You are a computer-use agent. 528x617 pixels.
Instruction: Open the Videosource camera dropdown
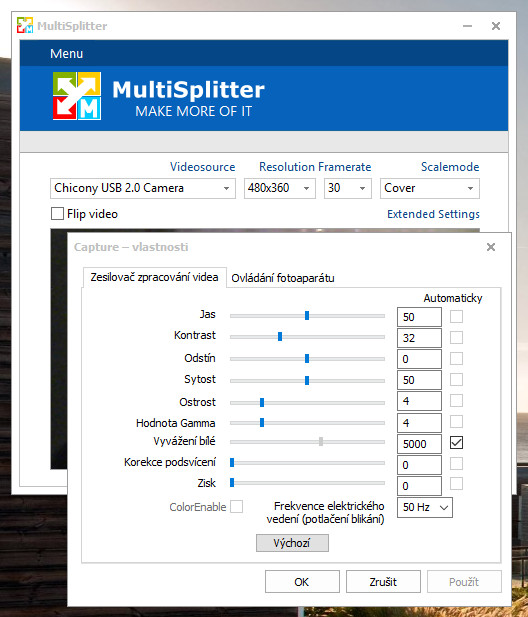click(x=143, y=188)
